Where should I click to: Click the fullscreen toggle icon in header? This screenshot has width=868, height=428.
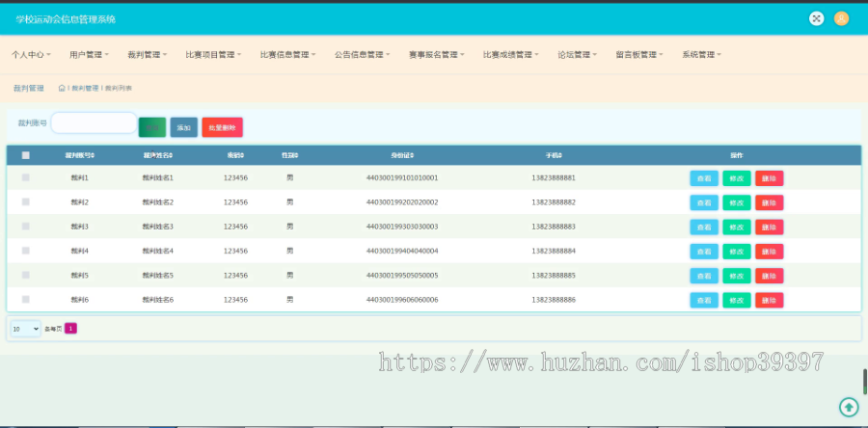pyautogui.click(x=816, y=18)
